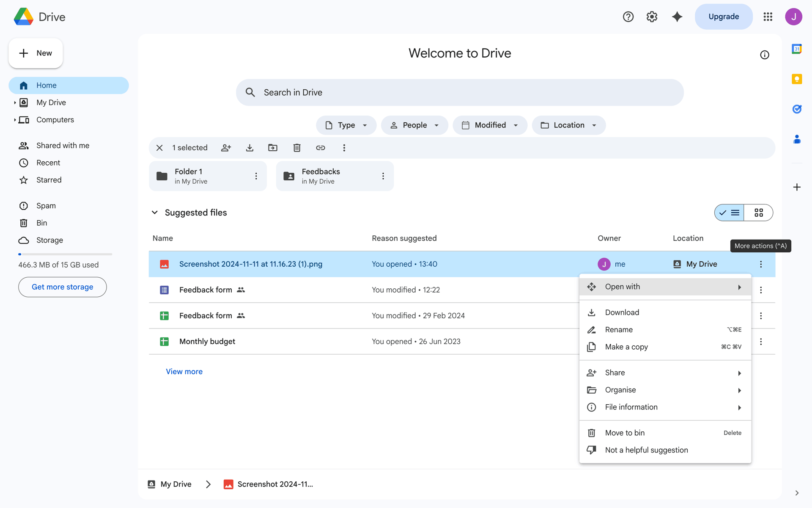Open Feedbacks folder more actions menu
This screenshot has width=812, height=508.
click(x=383, y=176)
